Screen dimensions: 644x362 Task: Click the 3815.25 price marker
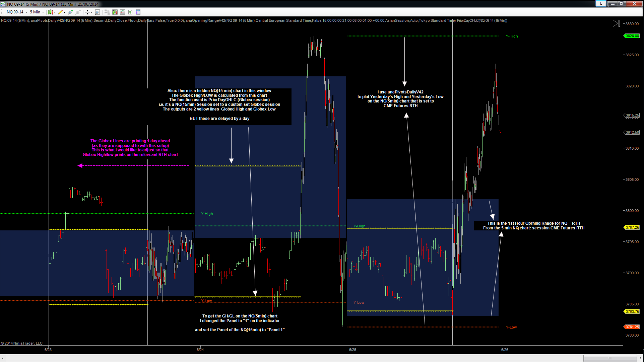[632, 115]
